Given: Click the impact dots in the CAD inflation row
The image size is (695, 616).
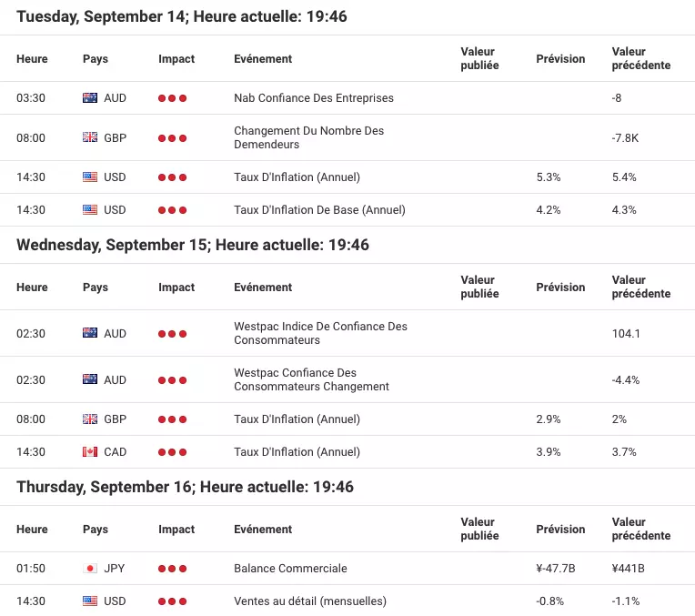Looking at the screenshot, I should pos(173,452).
